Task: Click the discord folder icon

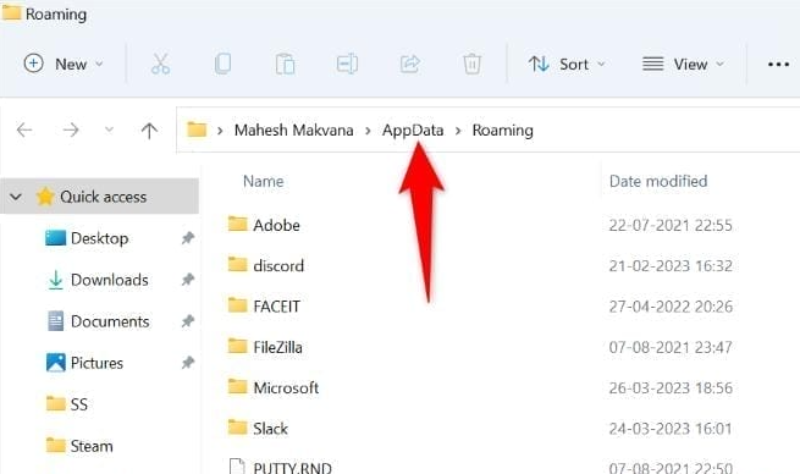Action: pyautogui.click(x=237, y=264)
